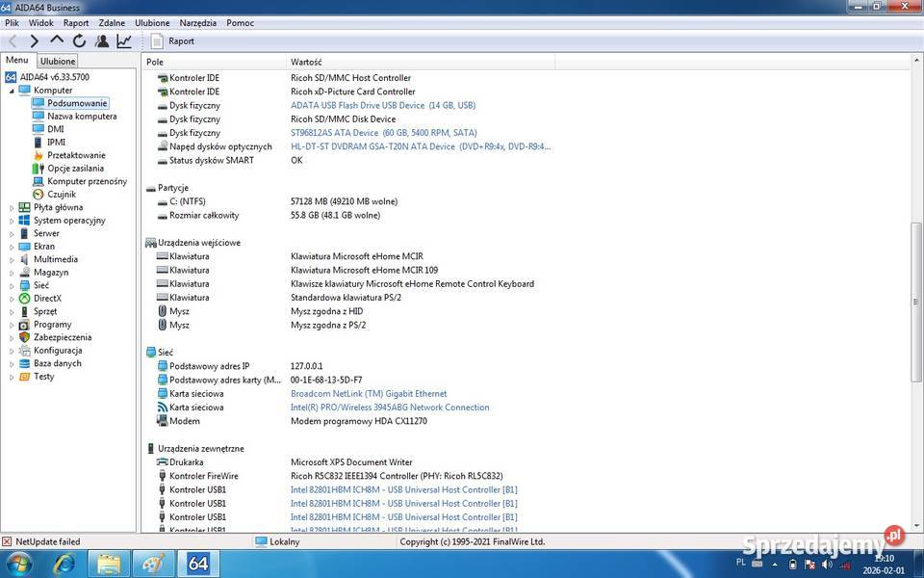Viewport: 924px width, 578px height.
Task: Open the report wizard person icon
Action: click(x=102, y=40)
